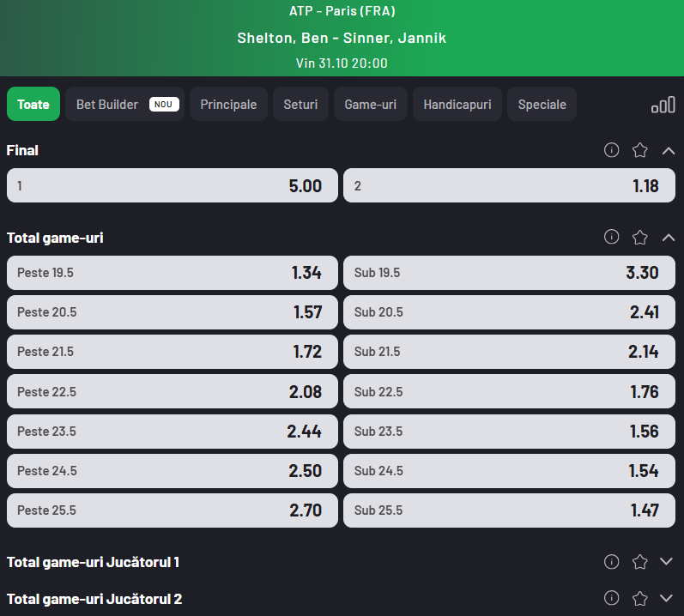Screen dimensions: 684x616
Task: Expand Total game-uri Jucătorul 1 section
Action: point(667,562)
